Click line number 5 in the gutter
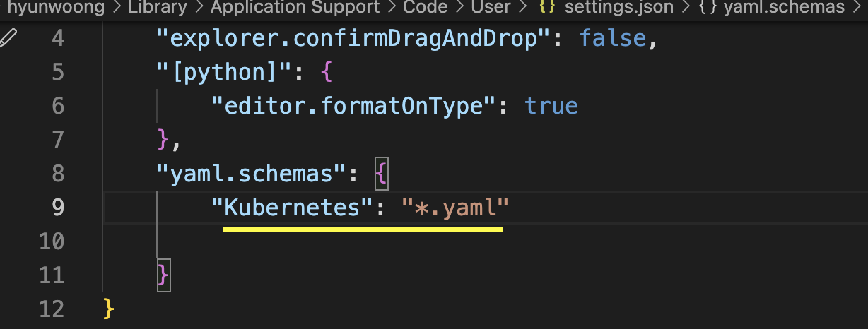The image size is (868, 329). pyautogui.click(x=57, y=72)
